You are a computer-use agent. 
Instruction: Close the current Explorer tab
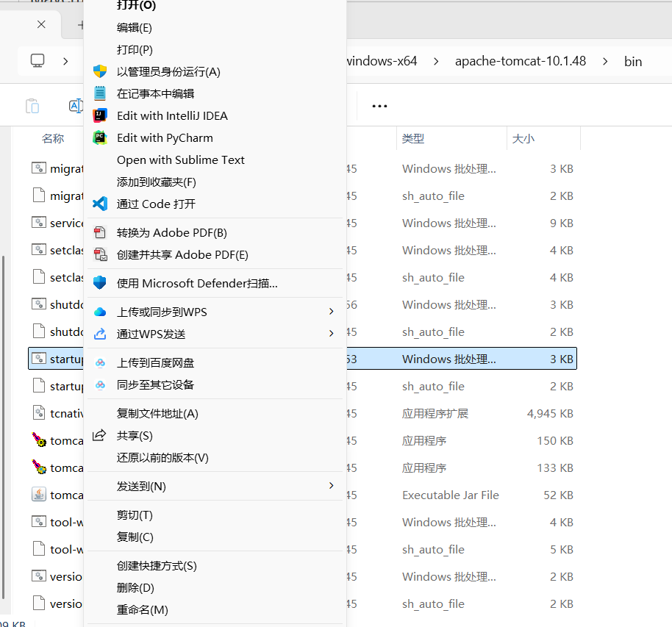pyautogui.click(x=41, y=24)
